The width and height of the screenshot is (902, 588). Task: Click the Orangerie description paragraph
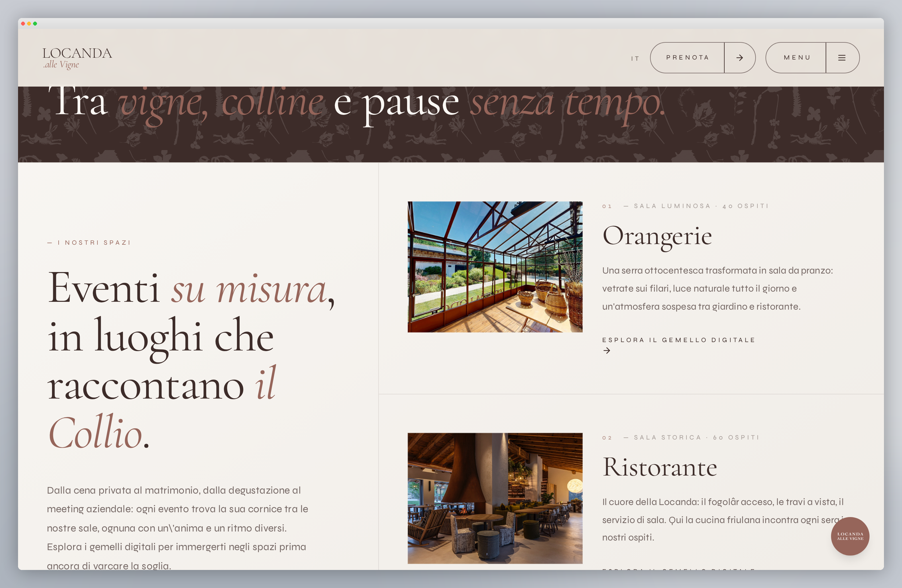[717, 288]
